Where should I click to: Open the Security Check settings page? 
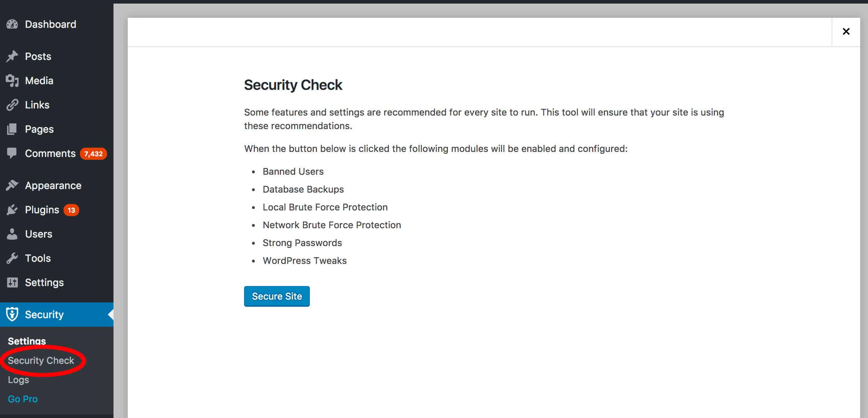41,361
